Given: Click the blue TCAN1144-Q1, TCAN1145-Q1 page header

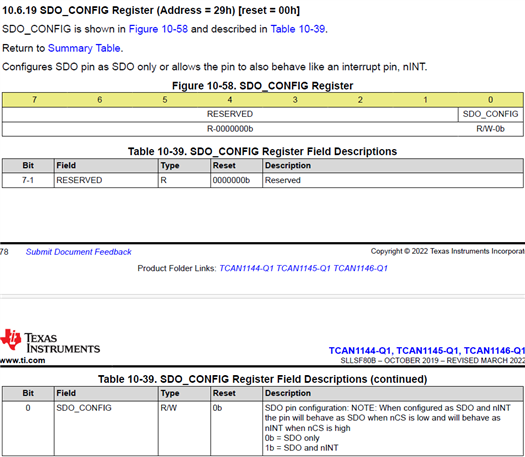Looking at the screenshot, I should 427,351.
